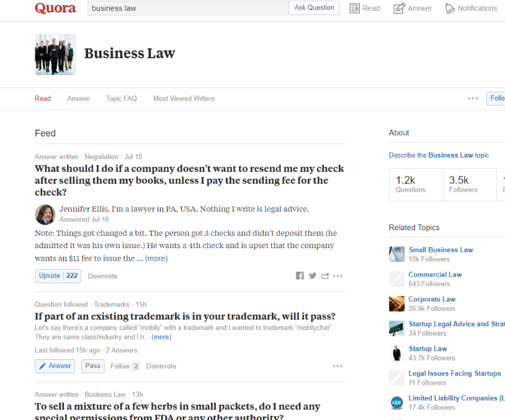Viewport: 505px width, 420px height.
Task: Click Commercial Law topic icon
Action: click(x=397, y=279)
